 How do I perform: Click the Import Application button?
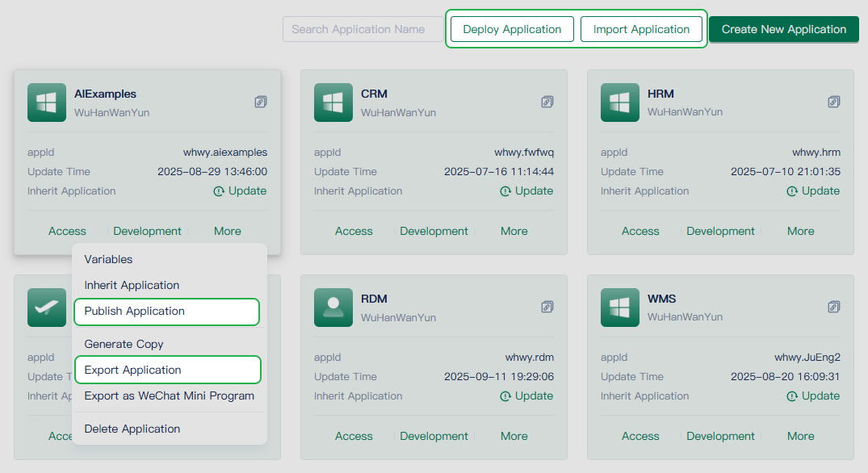click(x=641, y=29)
